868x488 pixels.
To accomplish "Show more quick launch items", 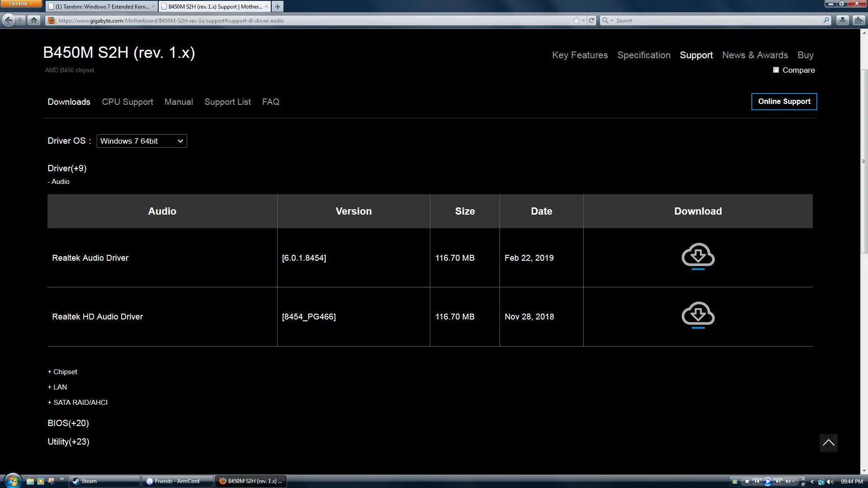I will coord(61,479).
